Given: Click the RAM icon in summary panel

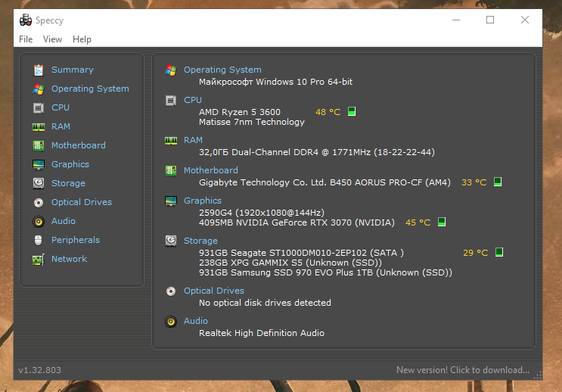Looking at the screenshot, I should coord(171,141).
